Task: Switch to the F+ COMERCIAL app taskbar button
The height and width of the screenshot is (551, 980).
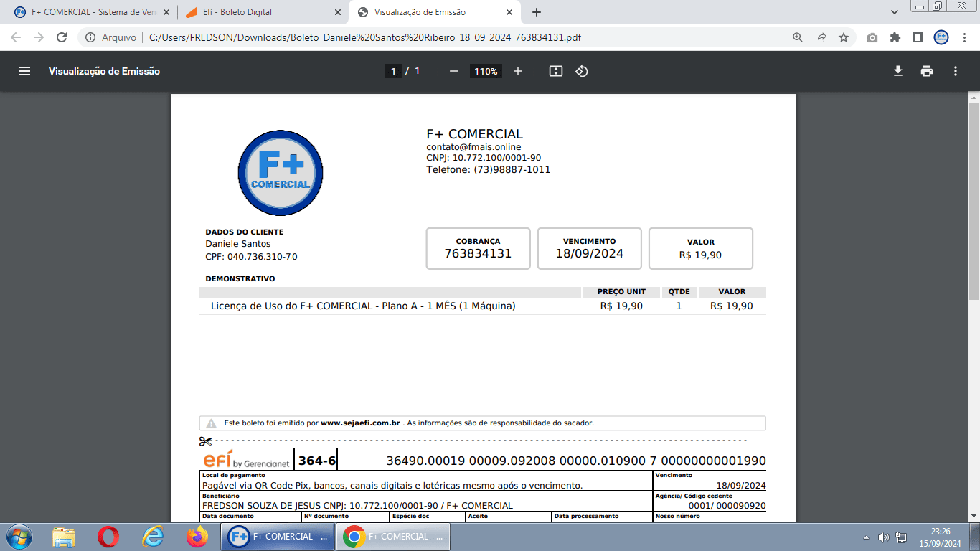Action: [x=278, y=537]
